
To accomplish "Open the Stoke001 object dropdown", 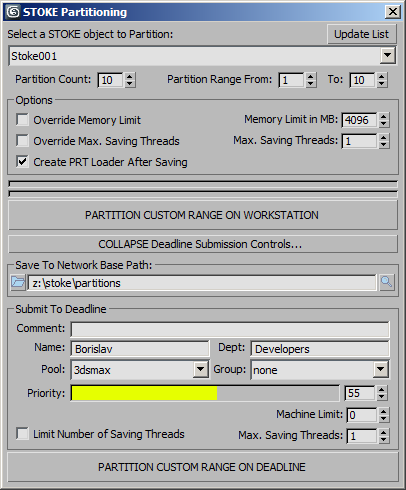I will 388,56.
